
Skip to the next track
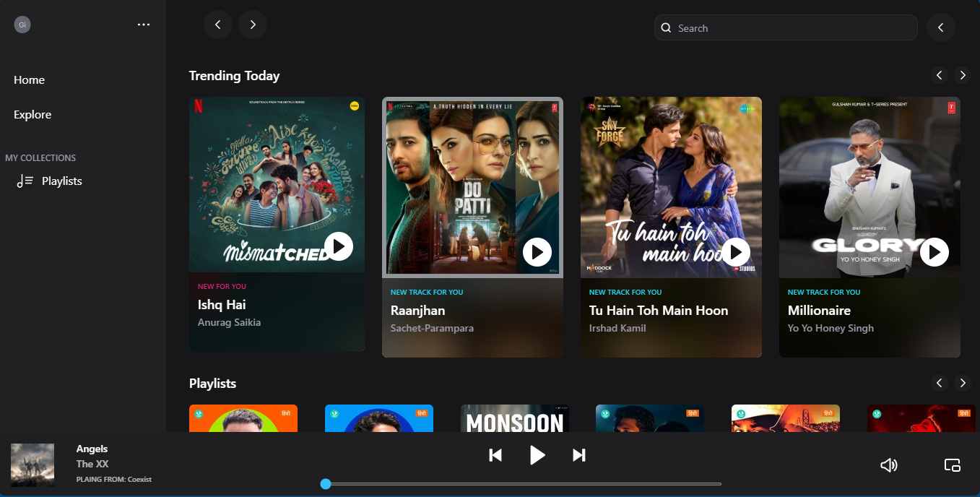[578, 455]
